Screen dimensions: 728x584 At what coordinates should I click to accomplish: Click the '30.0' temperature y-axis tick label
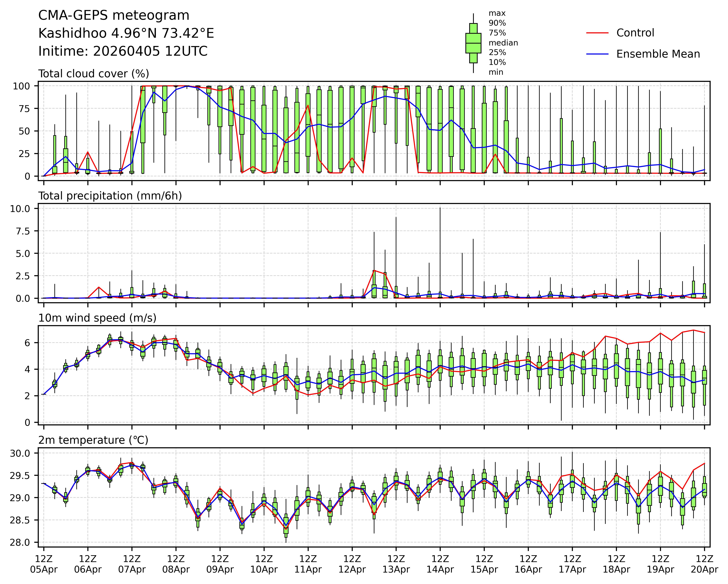click(x=20, y=453)
